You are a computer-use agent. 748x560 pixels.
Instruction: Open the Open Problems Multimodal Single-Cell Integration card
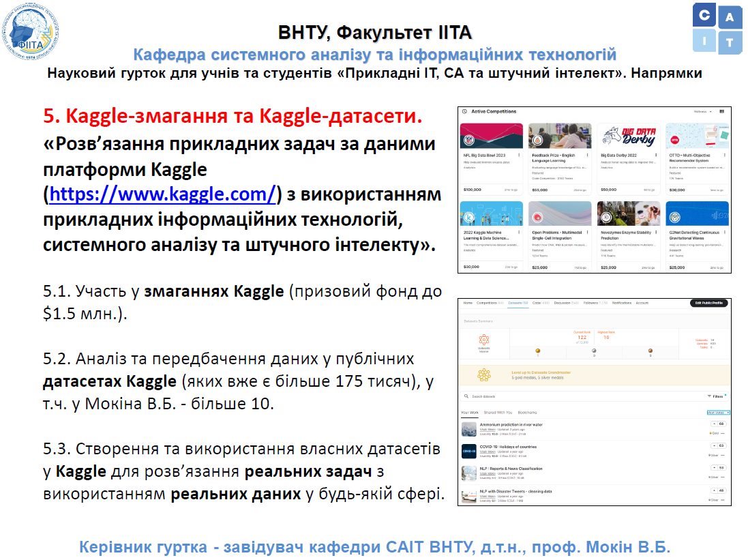560,237
